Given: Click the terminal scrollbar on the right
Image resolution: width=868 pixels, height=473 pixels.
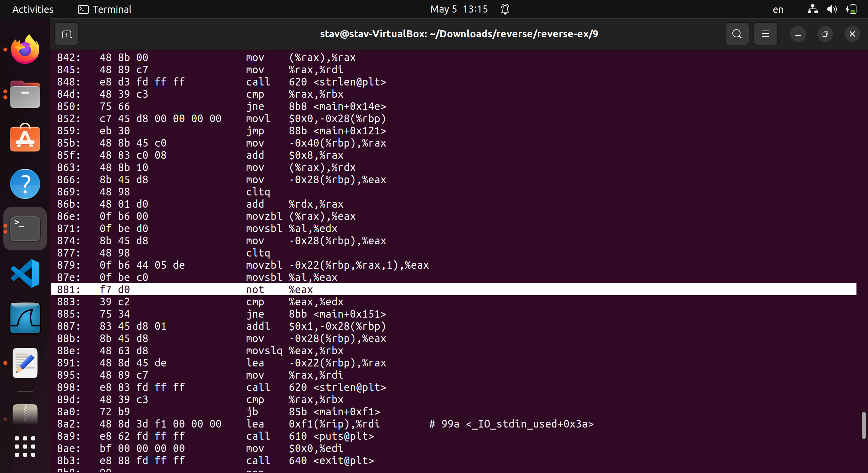Looking at the screenshot, I should coord(863,425).
